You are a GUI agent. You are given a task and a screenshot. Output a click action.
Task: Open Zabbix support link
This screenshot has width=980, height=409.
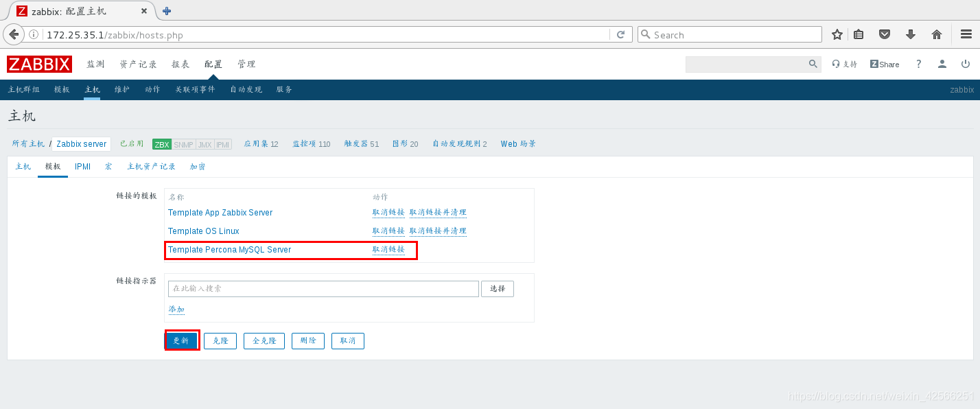pos(844,64)
